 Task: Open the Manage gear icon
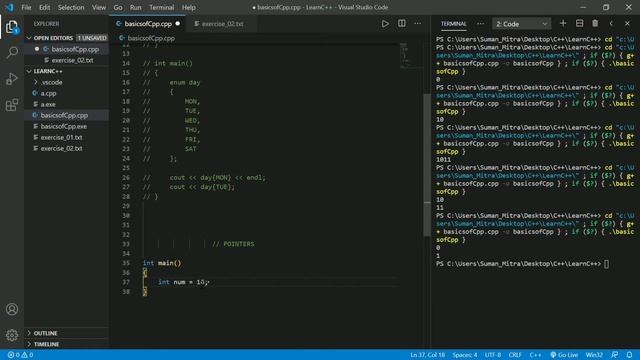[x=12, y=335]
